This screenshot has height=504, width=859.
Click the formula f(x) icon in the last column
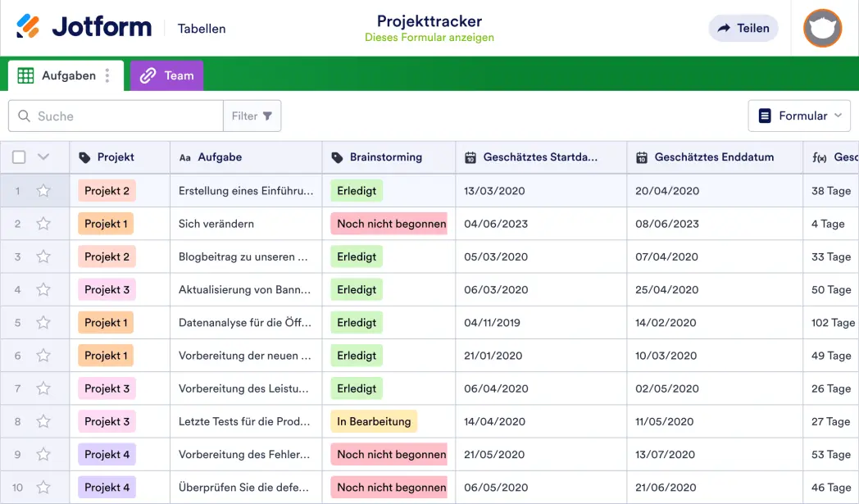(821, 157)
